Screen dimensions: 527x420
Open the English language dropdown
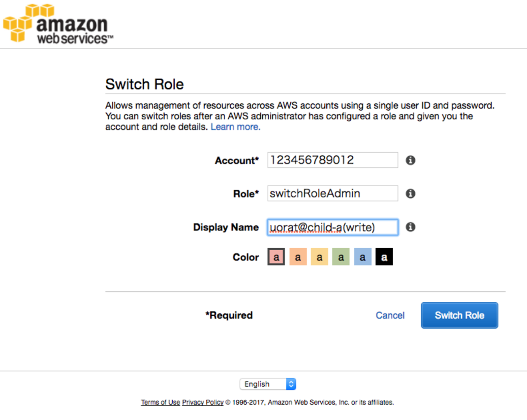click(268, 384)
